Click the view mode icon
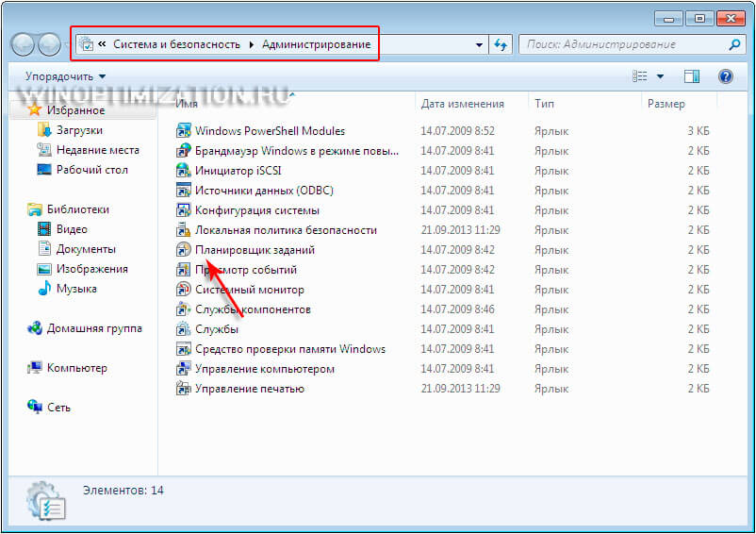This screenshot has height=534, width=756. coord(640,76)
